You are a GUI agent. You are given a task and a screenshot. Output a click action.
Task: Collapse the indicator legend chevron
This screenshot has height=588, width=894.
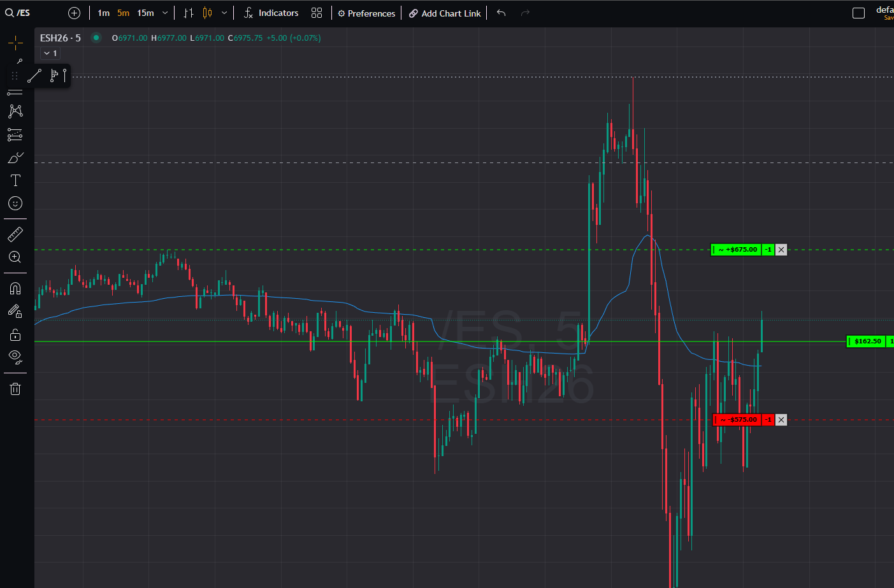click(47, 54)
